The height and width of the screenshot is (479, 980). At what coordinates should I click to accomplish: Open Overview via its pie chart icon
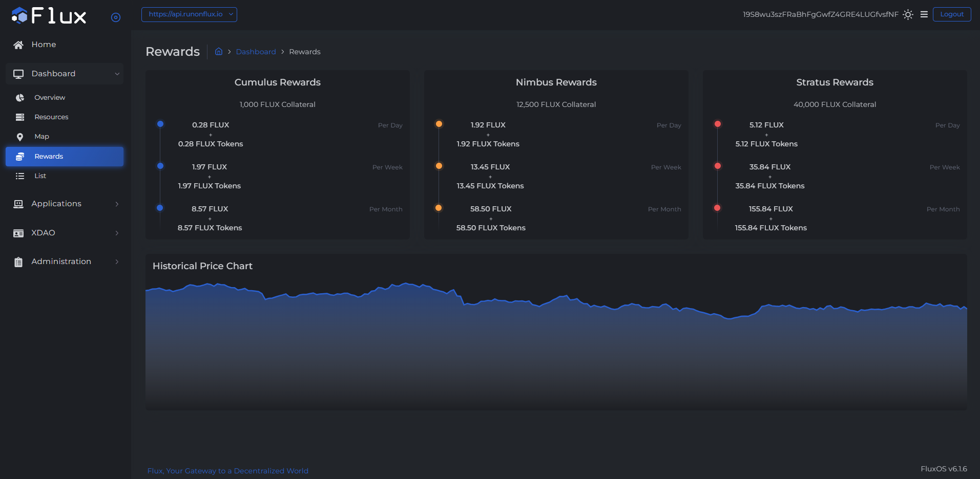click(x=20, y=98)
